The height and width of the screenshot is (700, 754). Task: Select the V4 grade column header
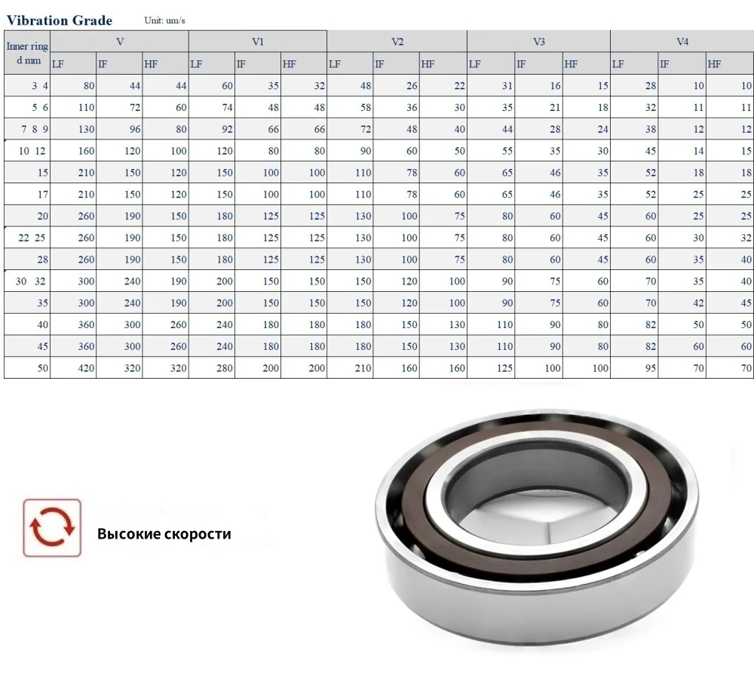(x=682, y=41)
